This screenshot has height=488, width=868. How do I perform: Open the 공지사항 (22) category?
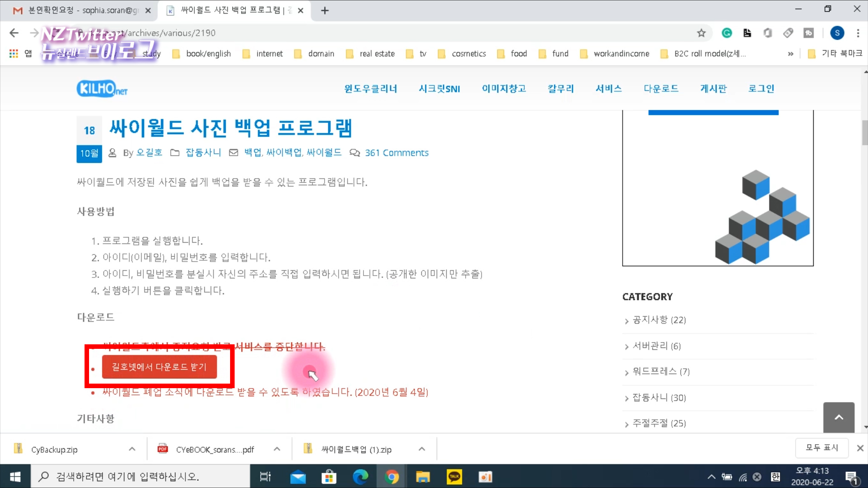[x=659, y=320]
